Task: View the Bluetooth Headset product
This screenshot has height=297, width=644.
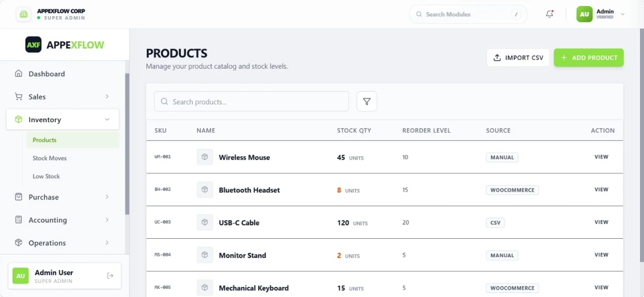Action: click(601, 189)
